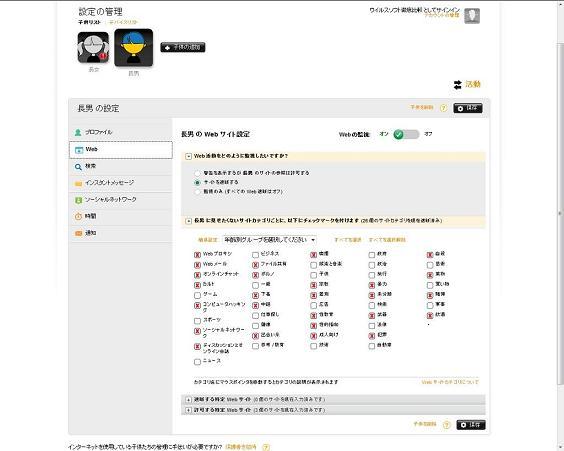Screen dimensions: 564x451
Task: Check the 買い物 category checkbox
Action: [430, 285]
